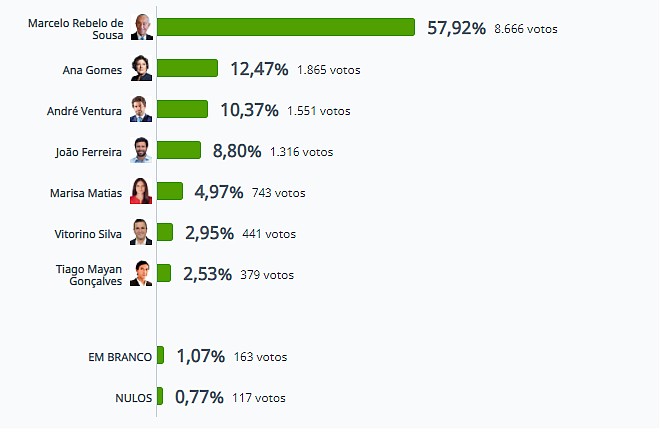Select Tiago Mayan Gonçalves' photo
Screen dimensions: 660x432
(141, 273)
